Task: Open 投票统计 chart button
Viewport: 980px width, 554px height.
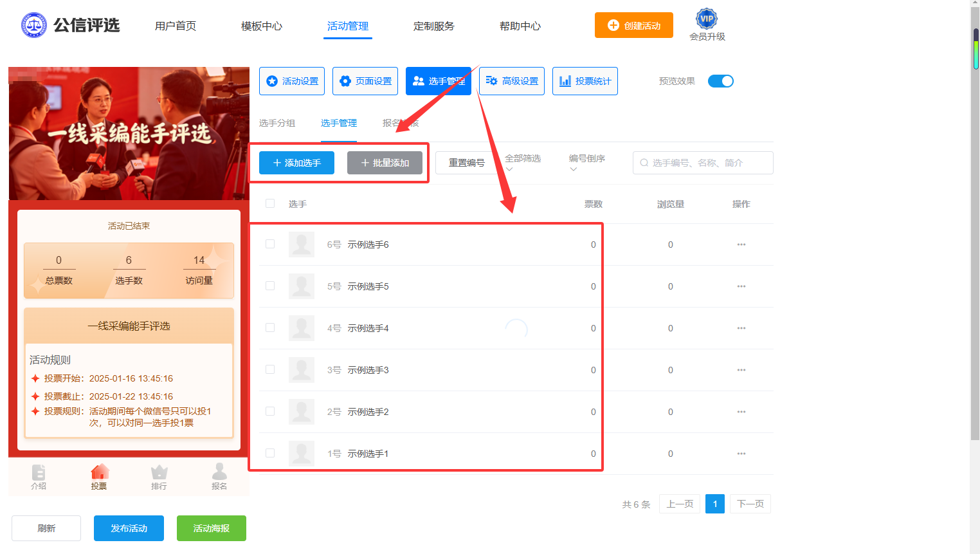Action: 585,81
